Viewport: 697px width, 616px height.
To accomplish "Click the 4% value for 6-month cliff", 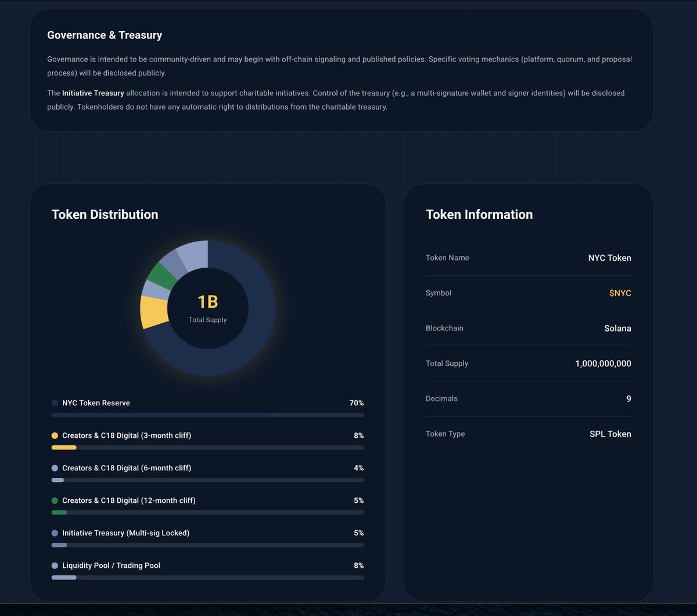I will pyautogui.click(x=359, y=468).
